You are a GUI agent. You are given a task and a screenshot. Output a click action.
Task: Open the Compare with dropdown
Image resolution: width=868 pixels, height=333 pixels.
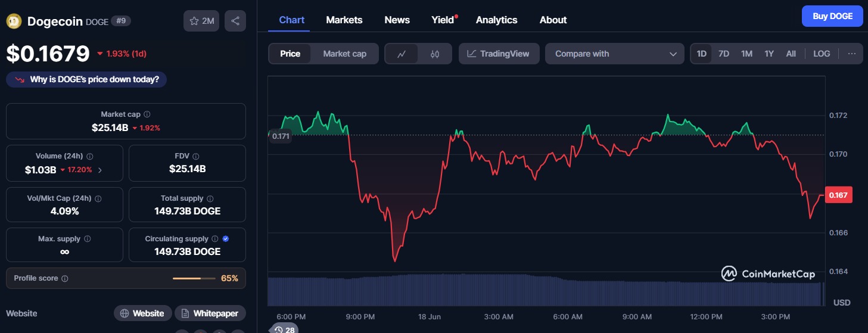(x=615, y=54)
